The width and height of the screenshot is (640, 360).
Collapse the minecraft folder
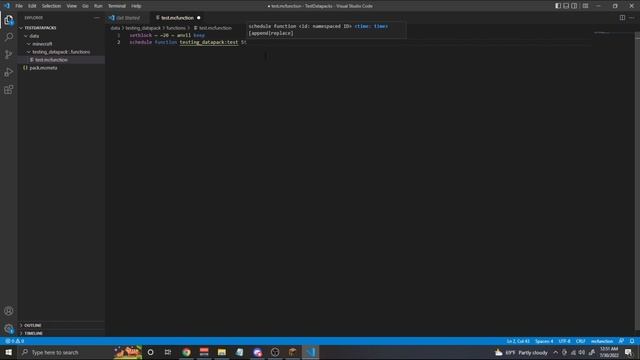[61, 44]
